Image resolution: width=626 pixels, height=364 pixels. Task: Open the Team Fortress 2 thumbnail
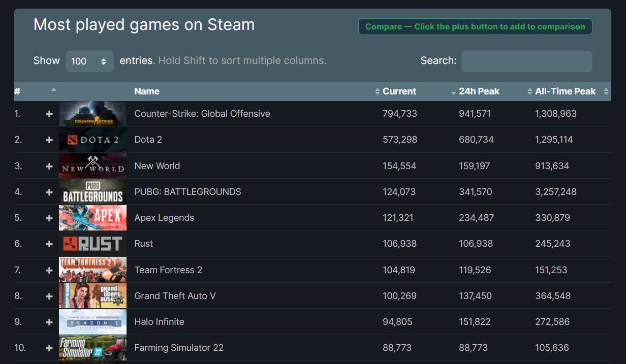pyautogui.click(x=92, y=270)
